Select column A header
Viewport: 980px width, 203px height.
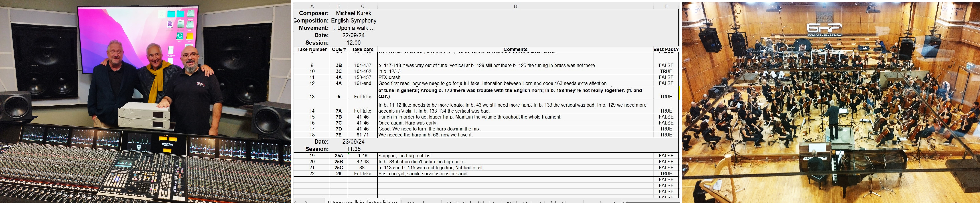tap(312, 6)
